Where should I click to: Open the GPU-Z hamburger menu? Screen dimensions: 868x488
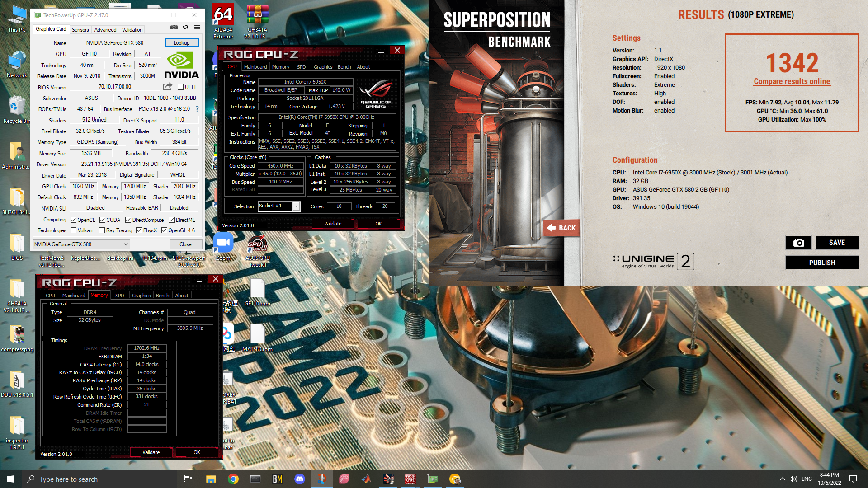[x=197, y=28]
